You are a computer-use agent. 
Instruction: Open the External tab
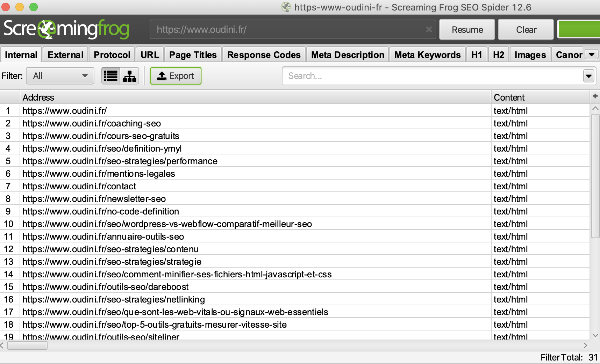(x=65, y=55)
